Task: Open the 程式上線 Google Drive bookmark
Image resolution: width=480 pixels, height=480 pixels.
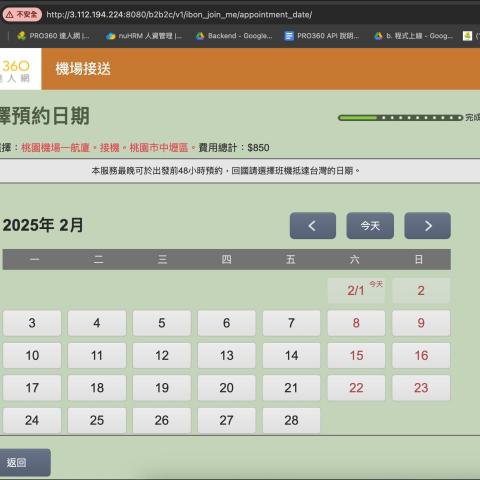Action: [x=413, y=36]
